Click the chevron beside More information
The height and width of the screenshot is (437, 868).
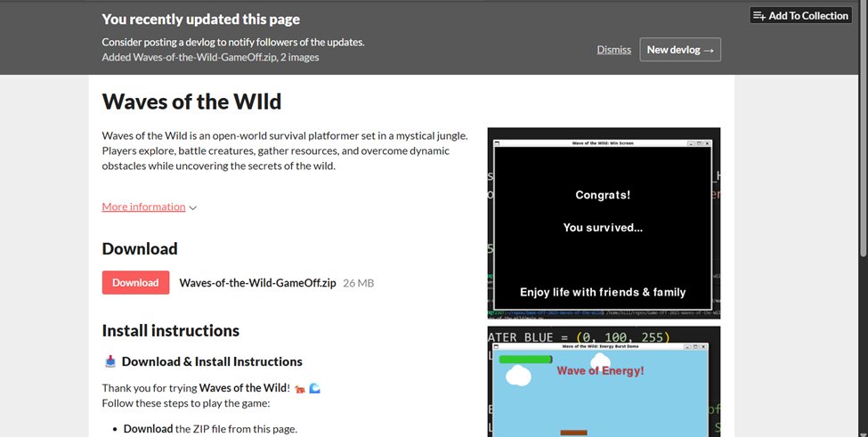pos(192,208)
